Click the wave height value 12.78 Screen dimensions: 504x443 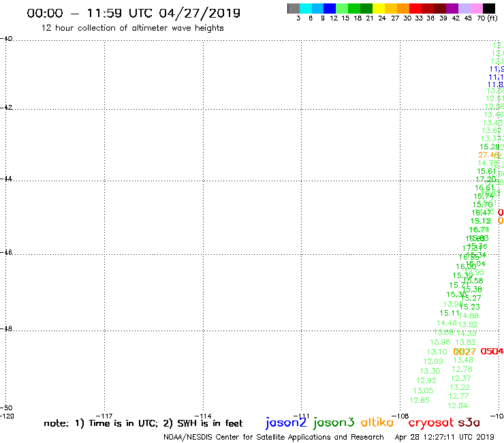462,369
